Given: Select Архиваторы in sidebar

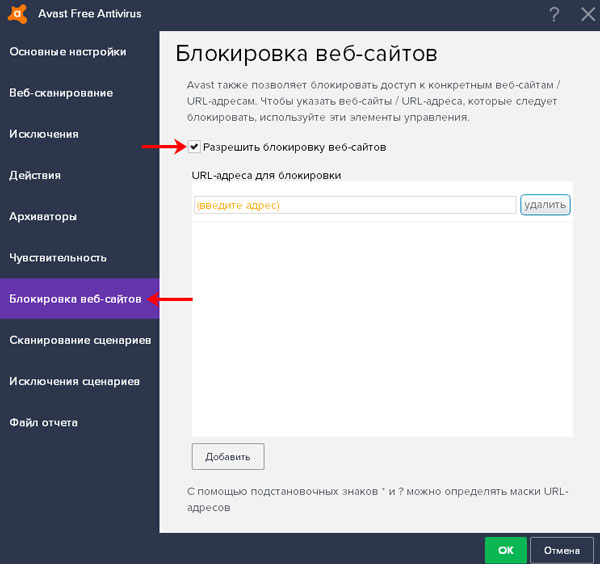Looking at the screenshot, I should [x=43, y=217].
